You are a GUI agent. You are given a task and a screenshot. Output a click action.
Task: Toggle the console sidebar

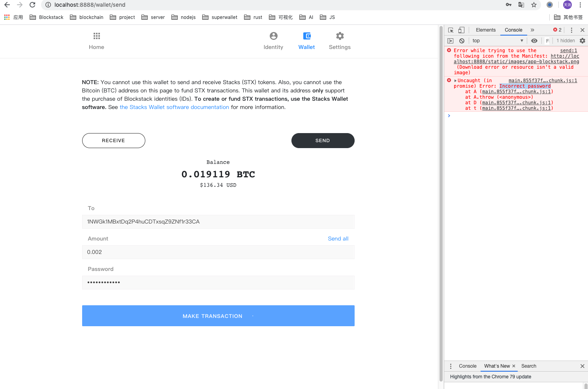point(451,41)
